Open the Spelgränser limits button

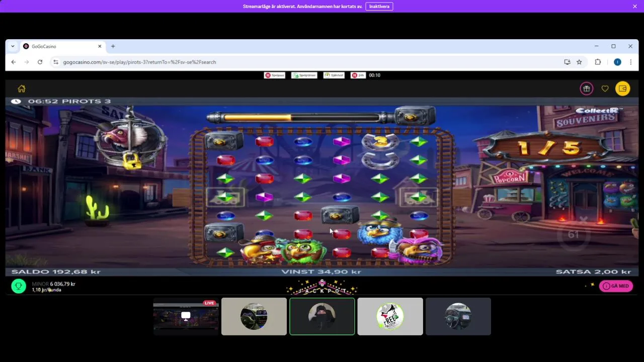point(304,75)
